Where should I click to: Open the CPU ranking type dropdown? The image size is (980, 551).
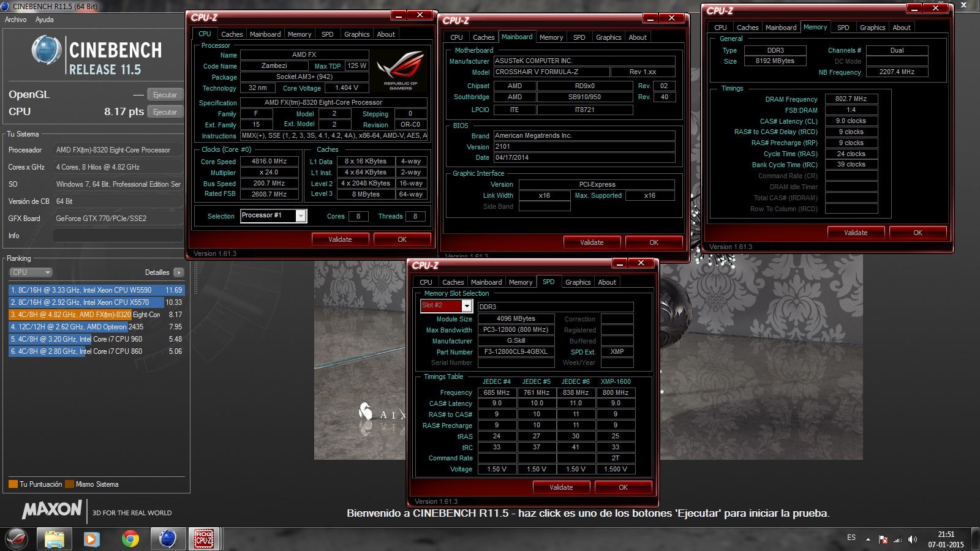[31, 272]
